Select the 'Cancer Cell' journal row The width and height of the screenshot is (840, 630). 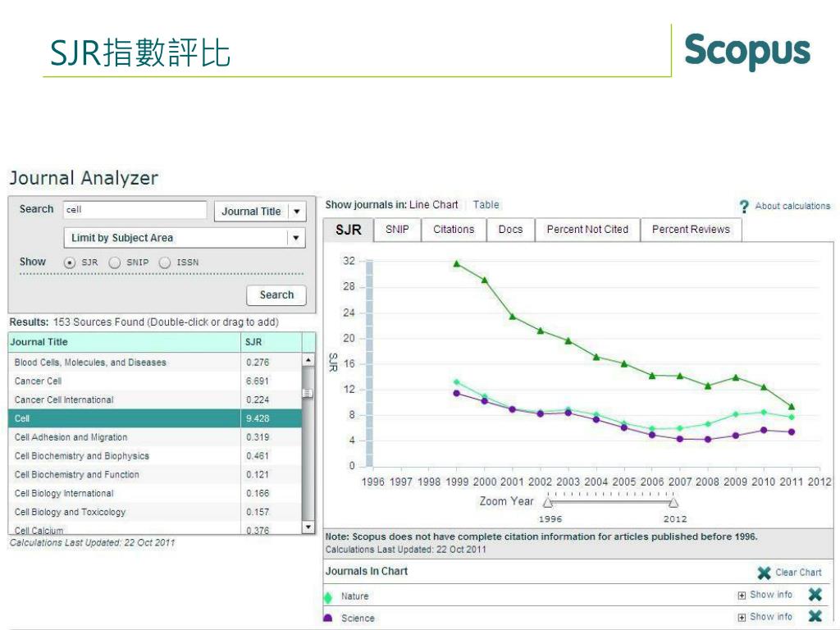[155, 381]
